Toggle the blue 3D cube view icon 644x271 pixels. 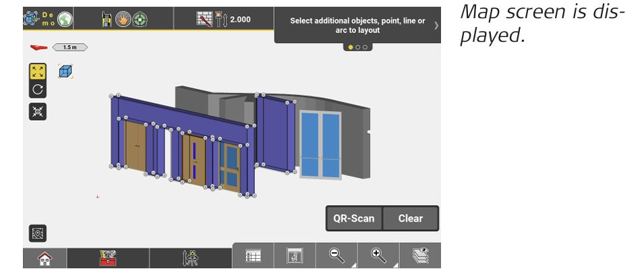[65, 71]
